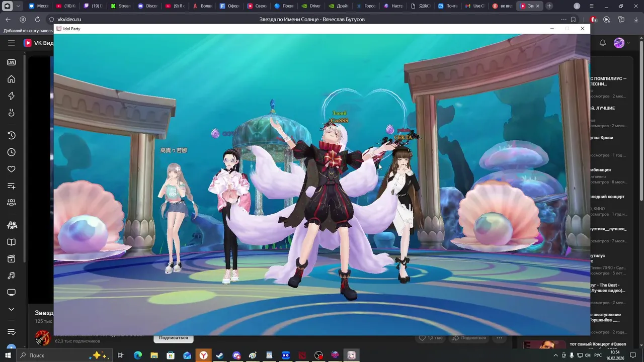Image resolution: width=644 pixels, height=362 pixels.
Task: Open subscriptions people icon in sidebar
Action: point(11,203)
